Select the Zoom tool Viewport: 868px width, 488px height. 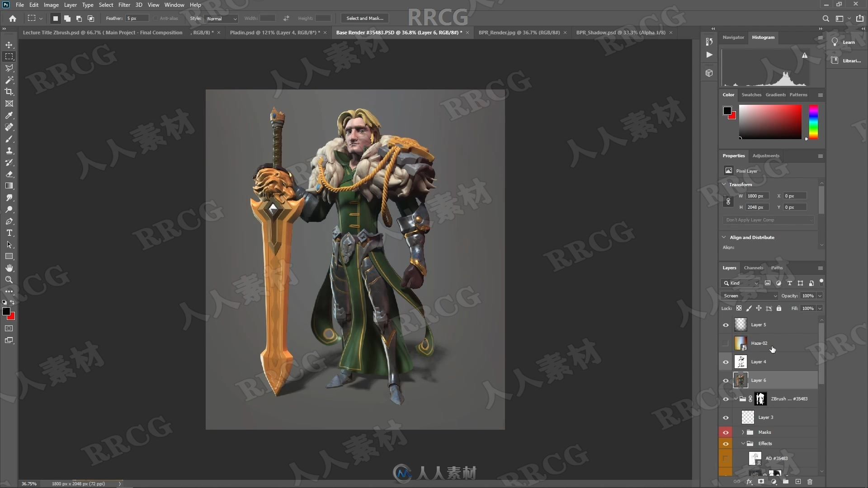pyautogui.click(x=8, y=279)
